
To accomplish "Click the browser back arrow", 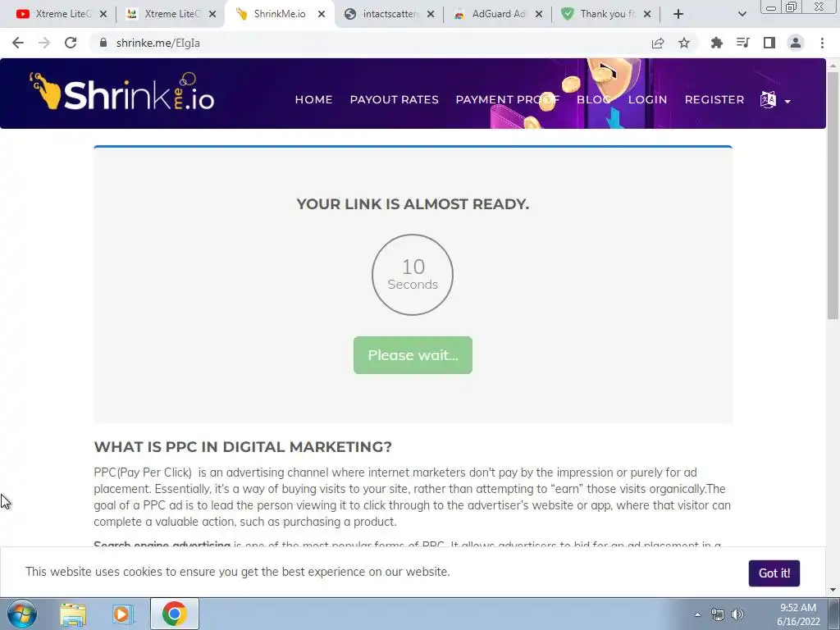I will coord(18,43).
